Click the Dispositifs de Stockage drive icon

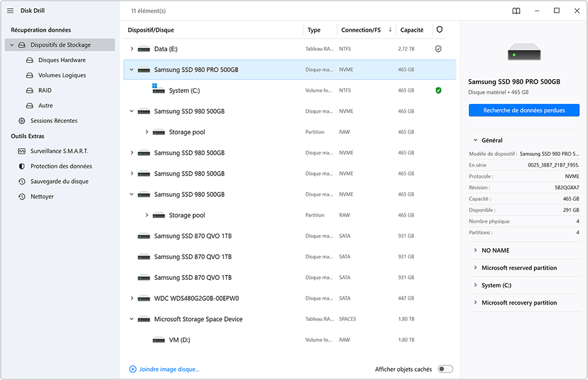click(22, 45)
